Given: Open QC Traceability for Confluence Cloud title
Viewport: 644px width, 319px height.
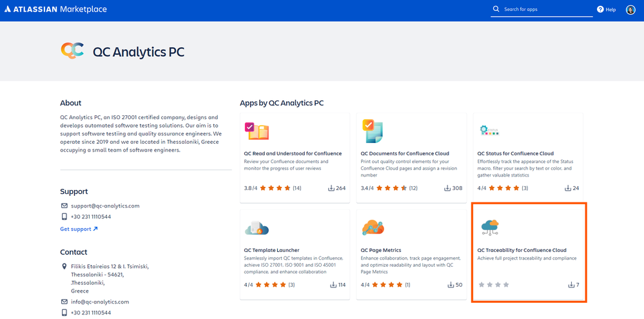Looking at the screenshot, I should click(522, 250).
